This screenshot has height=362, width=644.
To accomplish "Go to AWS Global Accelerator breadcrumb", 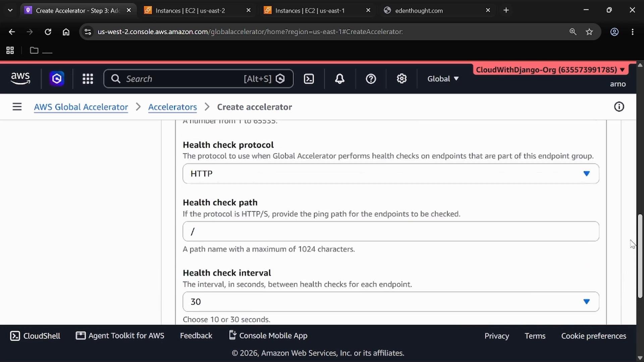I will point(81,107).
